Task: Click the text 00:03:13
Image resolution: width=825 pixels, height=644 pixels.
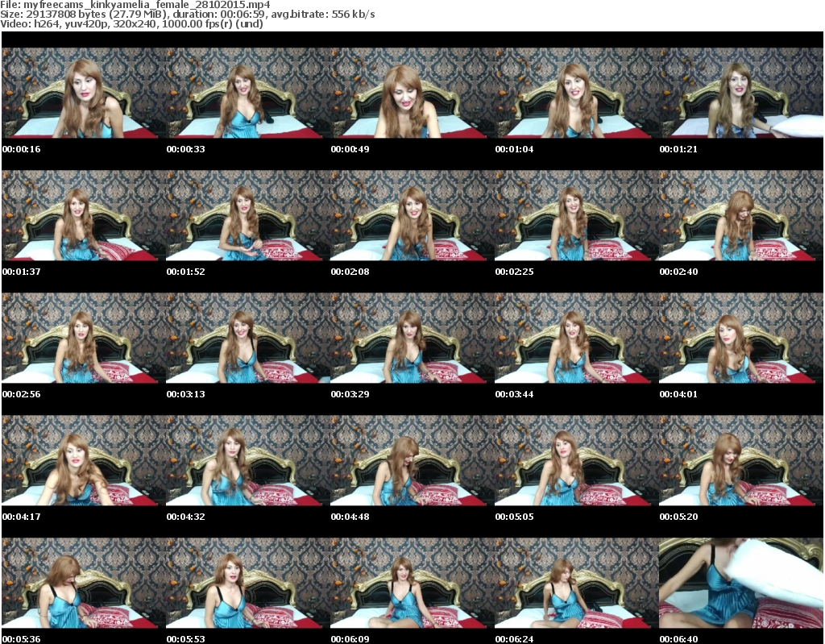Action: point(186,394)
